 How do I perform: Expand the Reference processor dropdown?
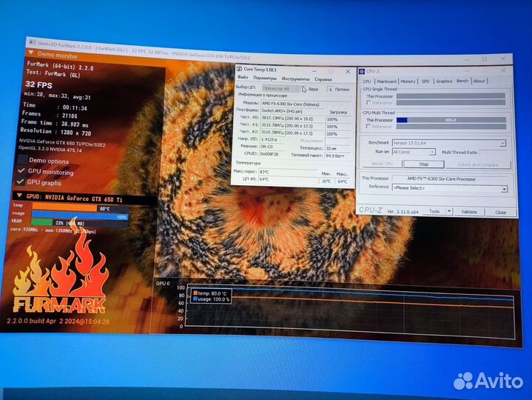505,189
